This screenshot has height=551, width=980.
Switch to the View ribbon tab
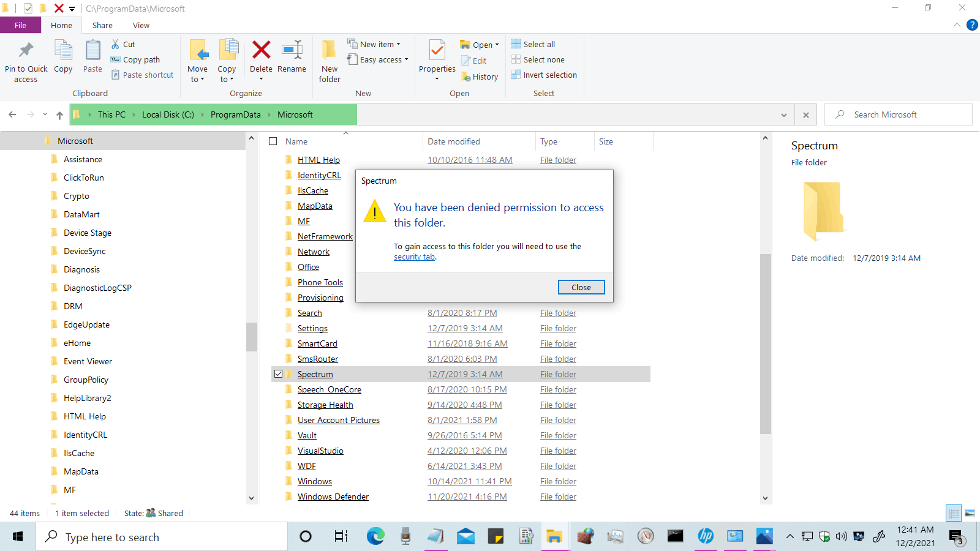141,25
